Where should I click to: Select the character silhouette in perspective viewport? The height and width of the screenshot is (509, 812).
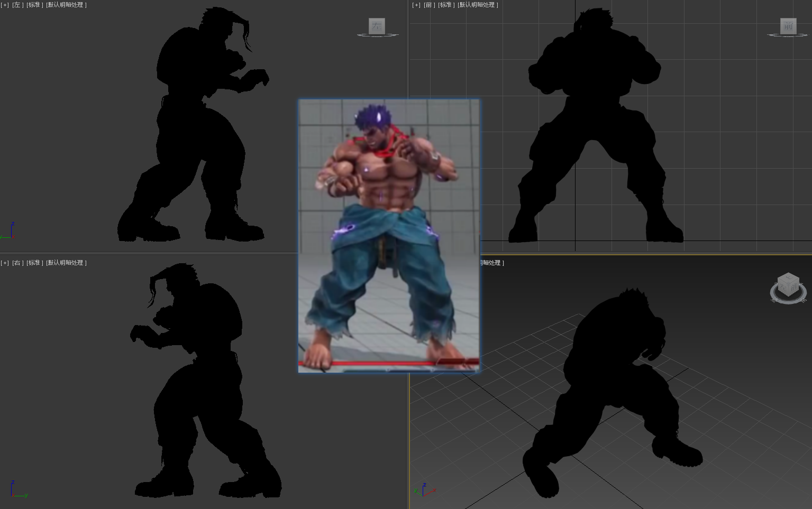point(613,393)
